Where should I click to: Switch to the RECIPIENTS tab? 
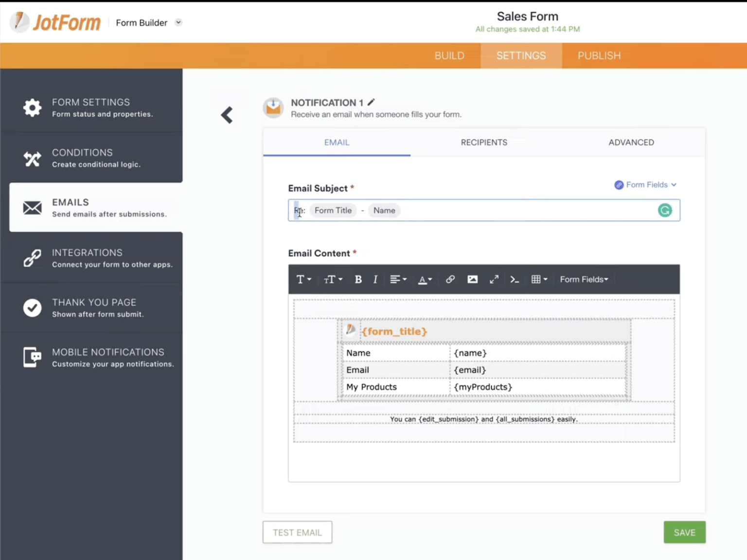483,142
